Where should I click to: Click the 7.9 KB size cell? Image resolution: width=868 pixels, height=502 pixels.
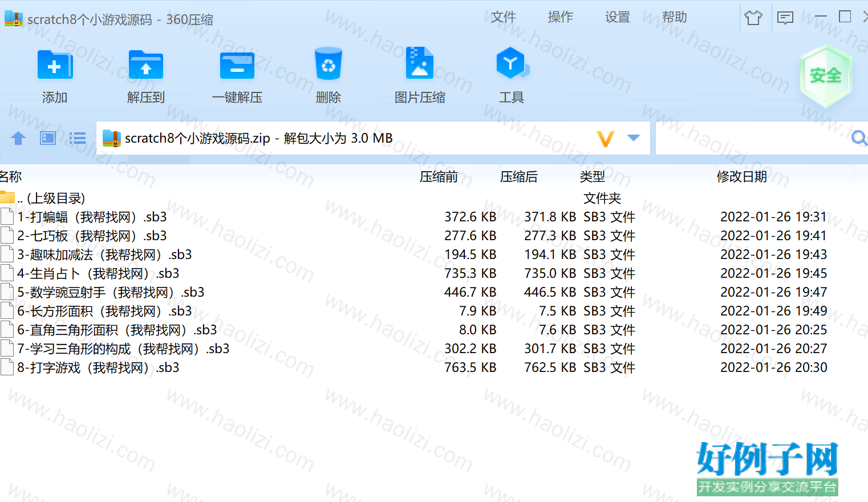point(478,311)
